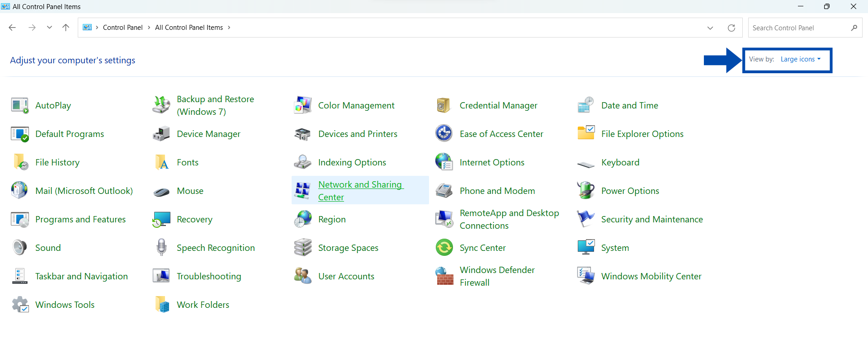Click the All Control Panel Items breadcrumb
Viewport: 868px width, 358px height.
coord(189,28)
